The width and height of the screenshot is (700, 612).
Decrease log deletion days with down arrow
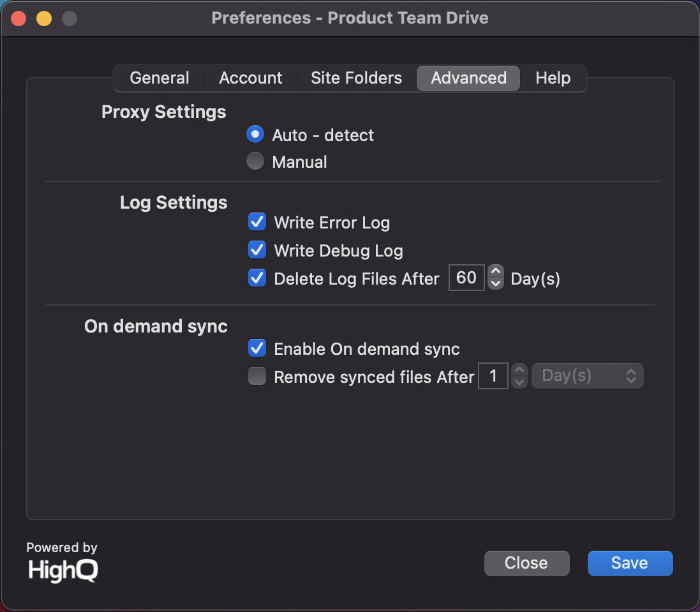496,283
